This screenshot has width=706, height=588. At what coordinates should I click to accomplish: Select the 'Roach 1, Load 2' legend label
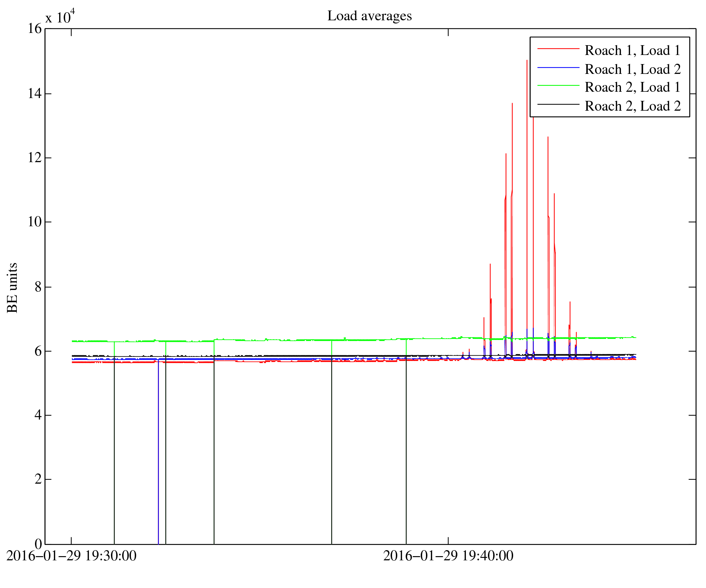pyautogui.click(x=632, y=69)
